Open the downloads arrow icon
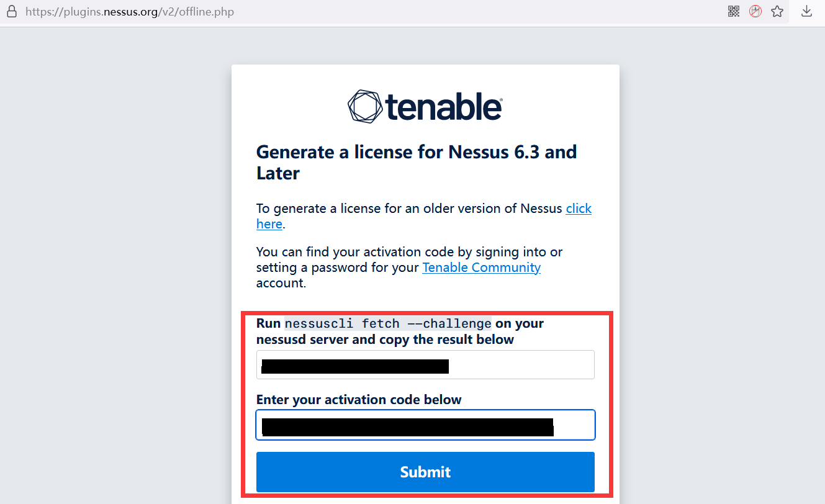The height and width of the screenshot is (504, 825). coord(807,11)
